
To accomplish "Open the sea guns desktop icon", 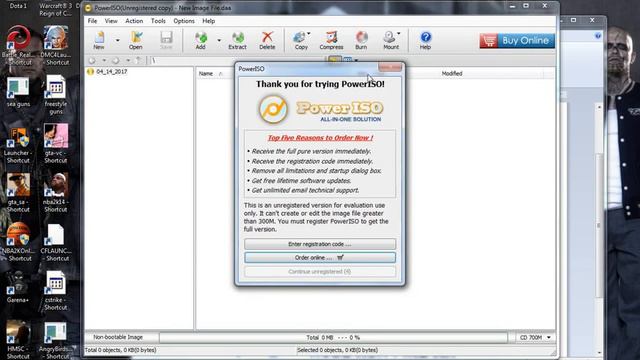I will [x=18, y=92].
